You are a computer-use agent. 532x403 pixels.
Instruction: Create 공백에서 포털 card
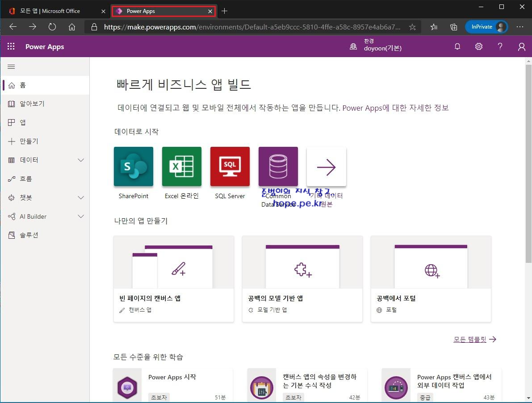(431, 279)
